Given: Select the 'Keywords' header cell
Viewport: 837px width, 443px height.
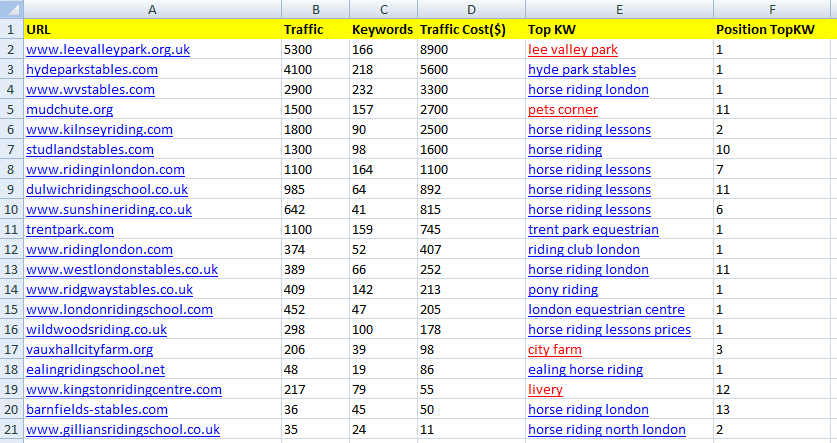Looking at the screenshot, I should pos(383,29).
